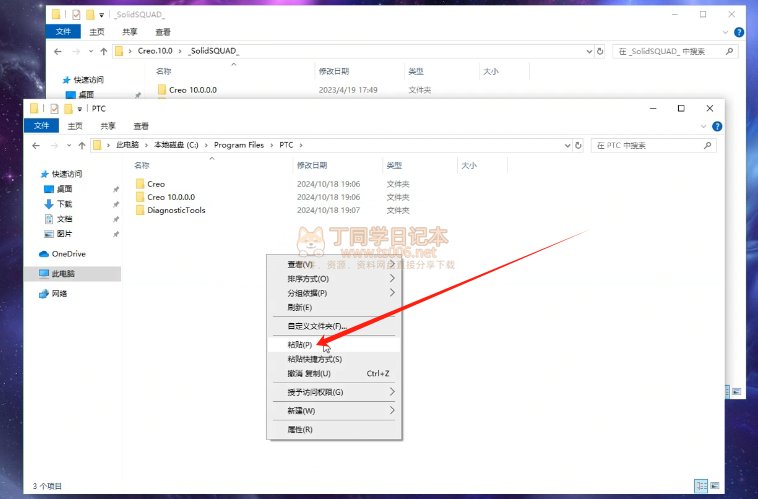Click properties quick-access icon in PTC title bar
Viewport: 758px width, 499px height.
pyautogui.click(x=54, y=108)
